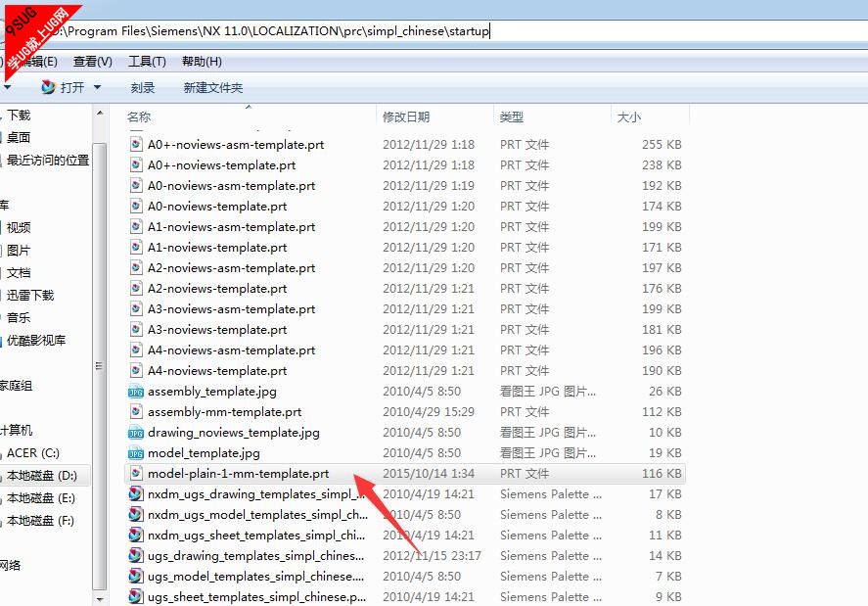Click the file icon of A3-noviews-template.prt

(x=136, y=330)
